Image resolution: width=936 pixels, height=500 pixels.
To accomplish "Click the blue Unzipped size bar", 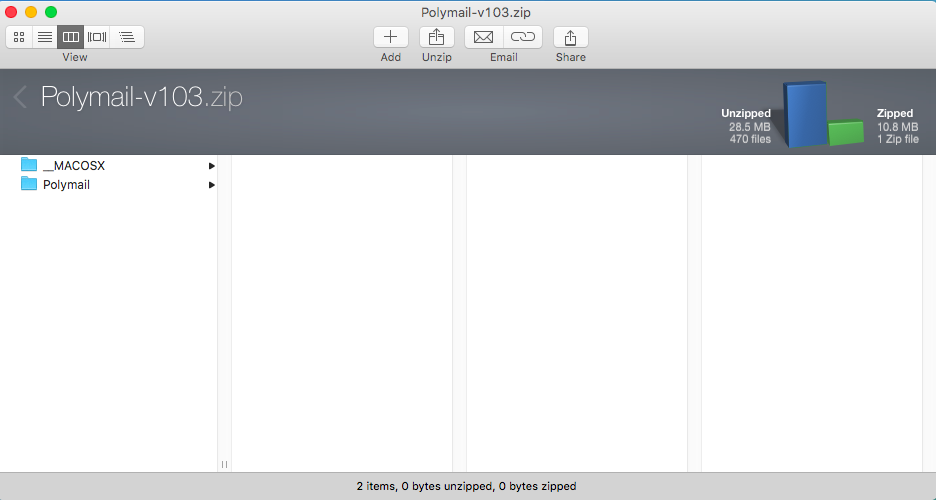I will pos(805,114).
